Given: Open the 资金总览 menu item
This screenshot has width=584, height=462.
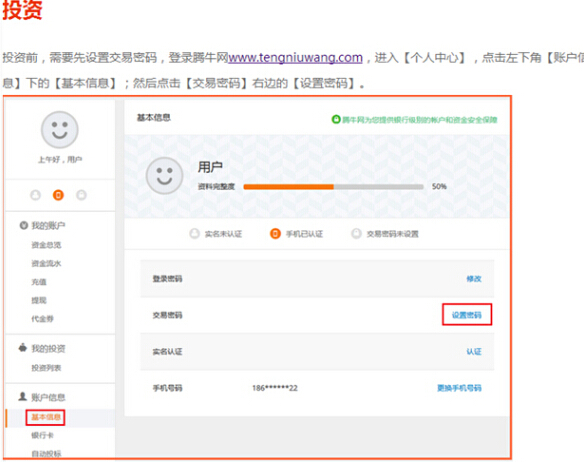Looking at the screenshot, I should pos(46,245).
